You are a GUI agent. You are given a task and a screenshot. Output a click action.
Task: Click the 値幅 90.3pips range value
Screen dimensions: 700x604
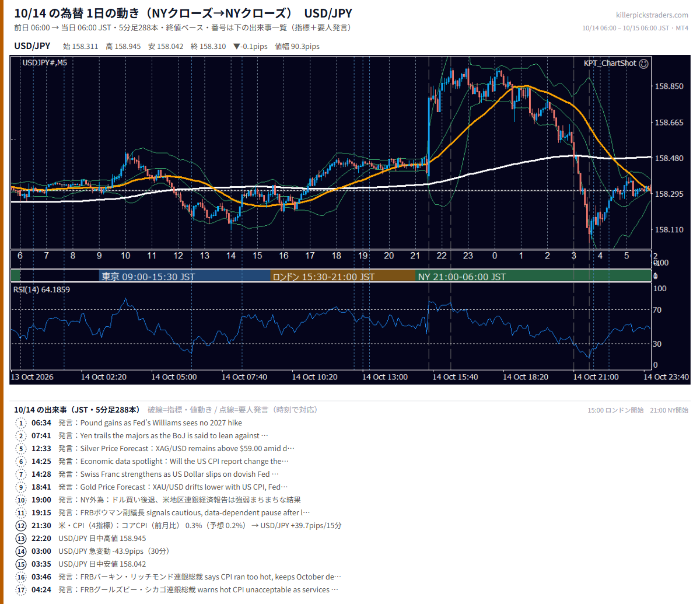pos(297,47)
